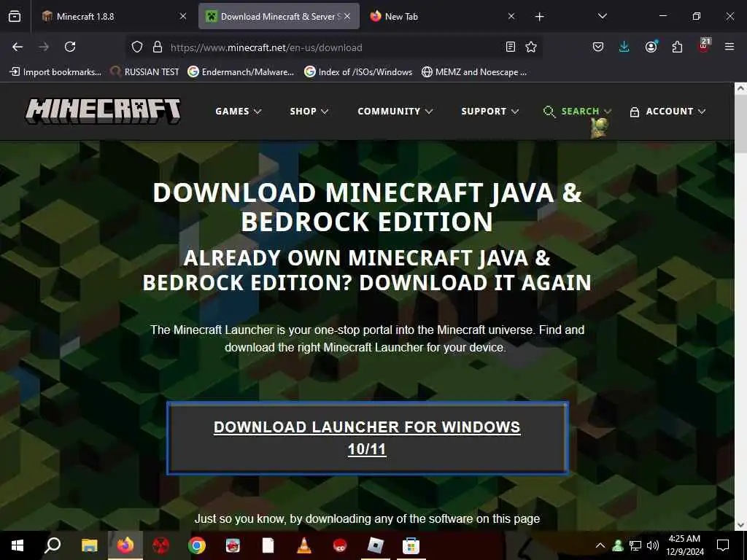Open the Import bookmarks bookmark

click(x=55, y=72)
